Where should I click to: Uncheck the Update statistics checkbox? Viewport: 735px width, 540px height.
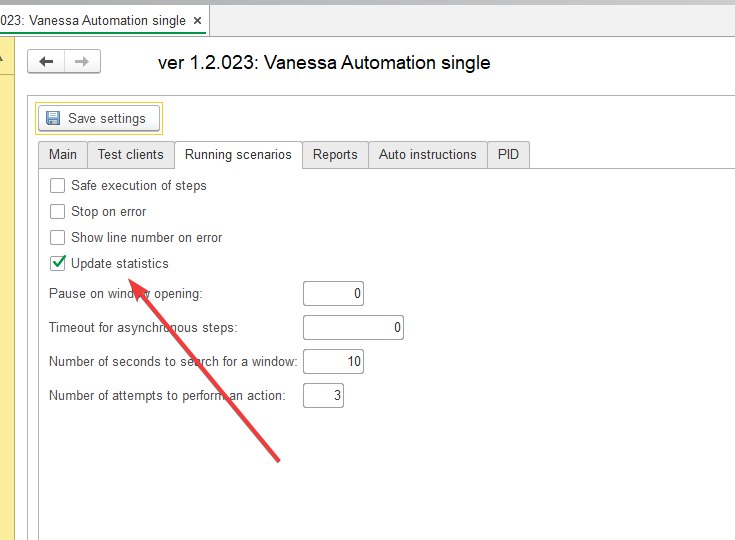pyautogui.click(x=57, y=263)
